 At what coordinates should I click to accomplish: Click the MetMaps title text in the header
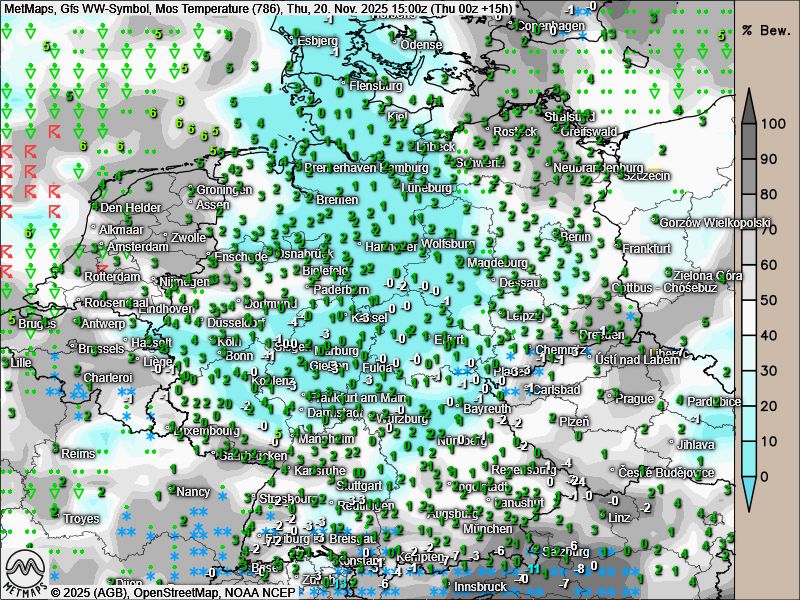coord(30,8)
